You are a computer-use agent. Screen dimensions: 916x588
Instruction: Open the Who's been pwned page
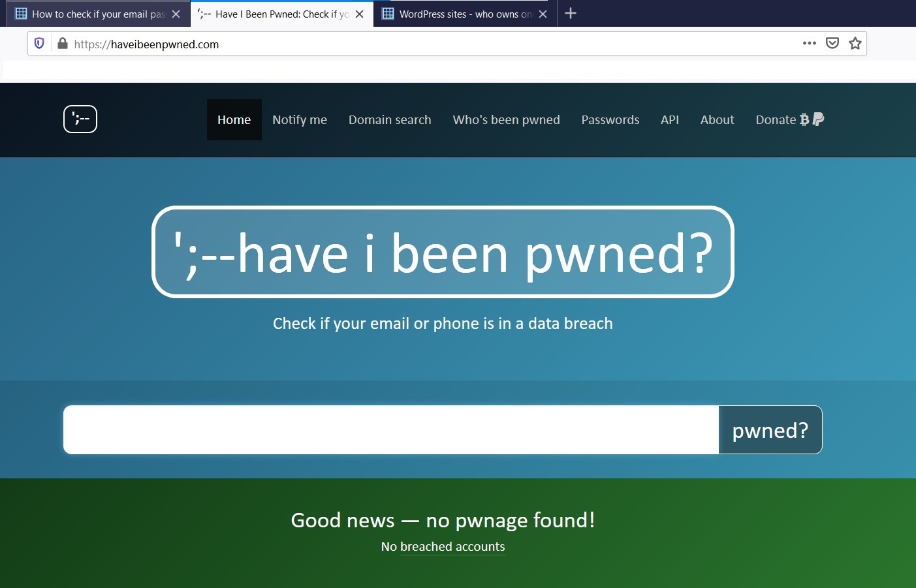tap(507, 119)
